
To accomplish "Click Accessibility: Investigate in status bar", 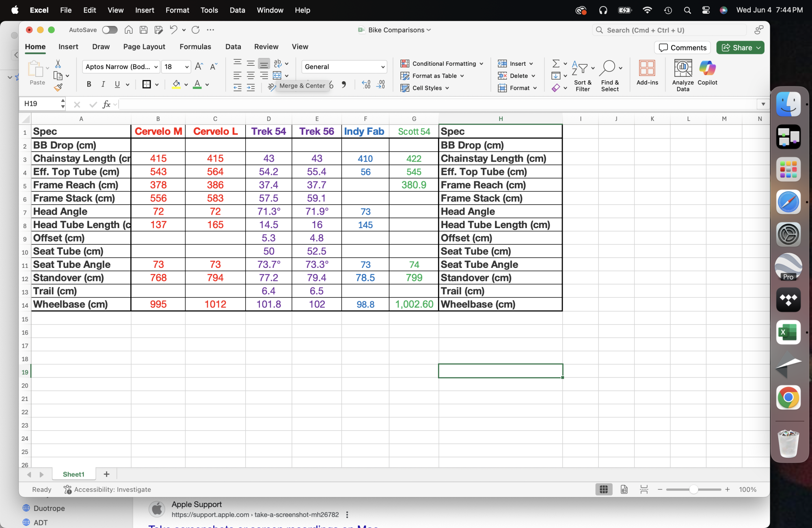I will coord(107,489).
